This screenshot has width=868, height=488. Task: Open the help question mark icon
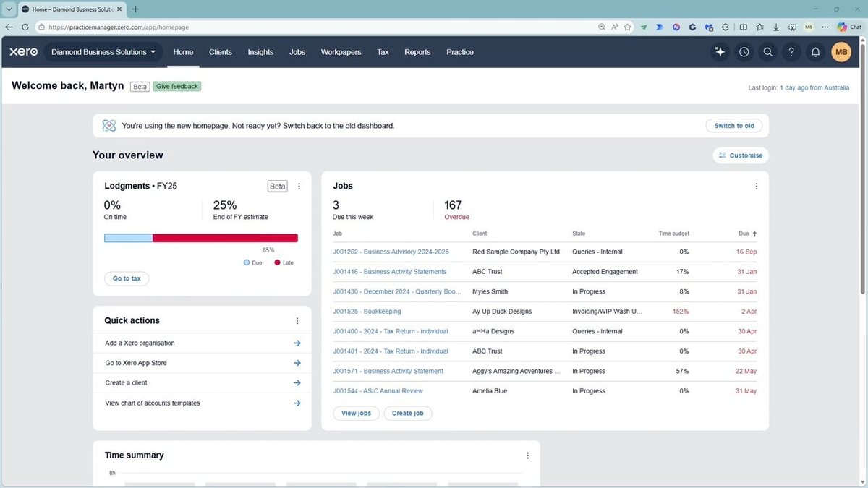(x=792, y=52)
